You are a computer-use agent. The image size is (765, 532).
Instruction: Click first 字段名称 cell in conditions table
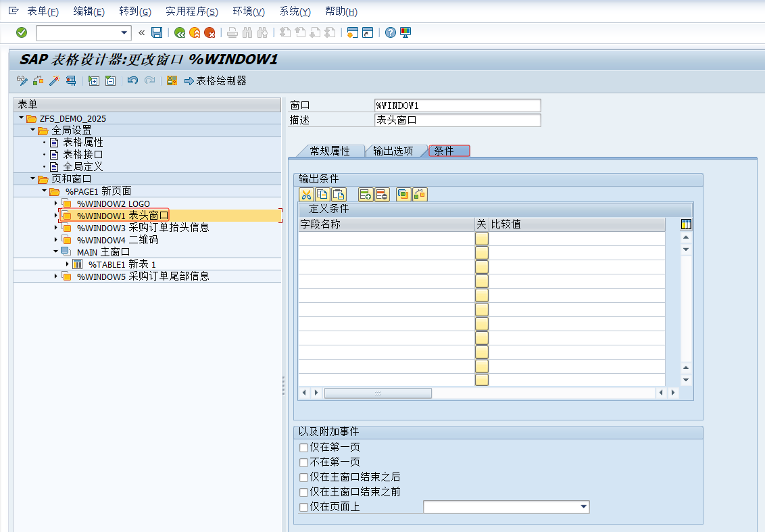(387, 238)
